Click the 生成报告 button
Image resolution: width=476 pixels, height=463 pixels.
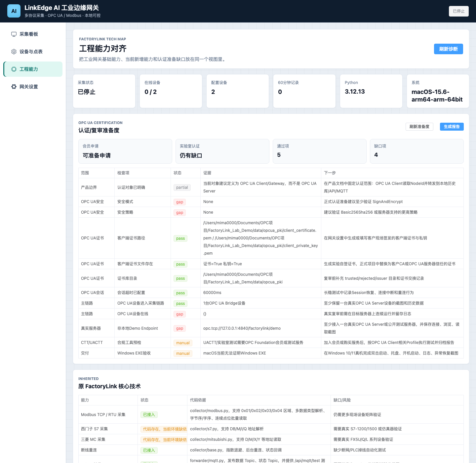click(x=452, y=127)
